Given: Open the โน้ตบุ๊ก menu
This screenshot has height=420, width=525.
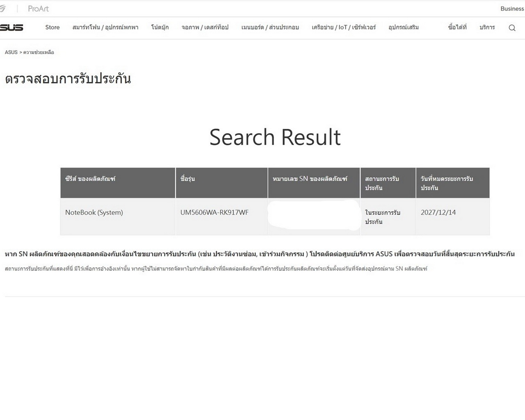Looking at the screenshot, I should tap(160, 27).
